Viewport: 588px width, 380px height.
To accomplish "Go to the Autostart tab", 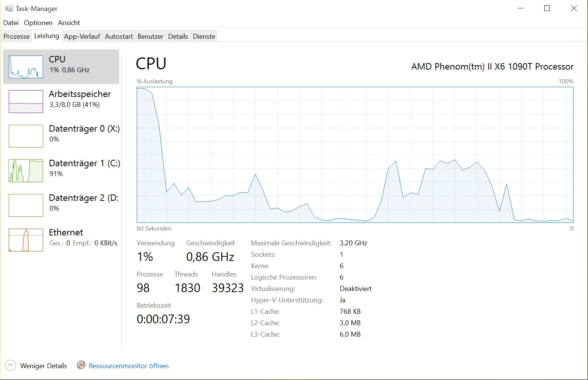I will (x=119, y=37).
